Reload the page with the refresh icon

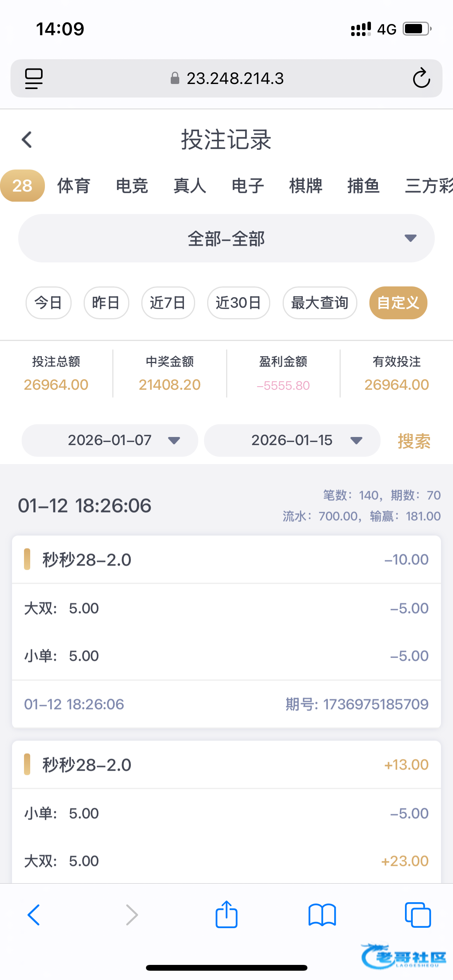(421, 79)
